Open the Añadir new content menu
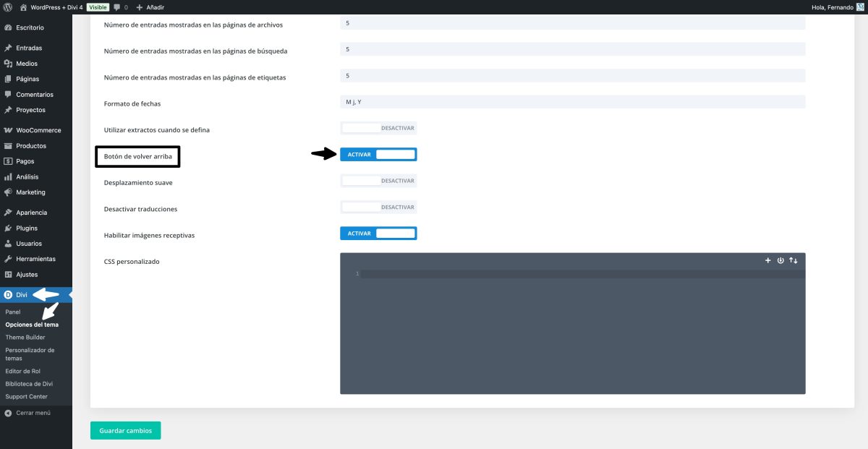This screenshot has height=449, width=868. (x=150, y=7)
